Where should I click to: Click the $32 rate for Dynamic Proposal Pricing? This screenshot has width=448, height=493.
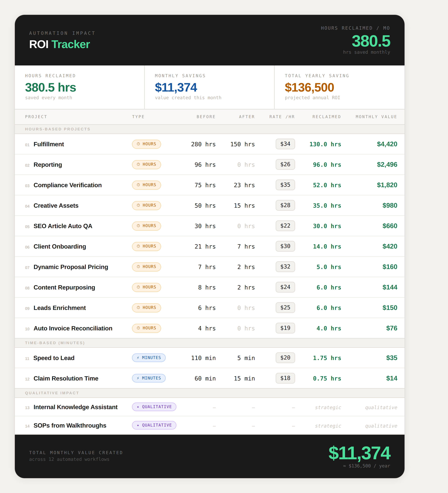[285, 267]
